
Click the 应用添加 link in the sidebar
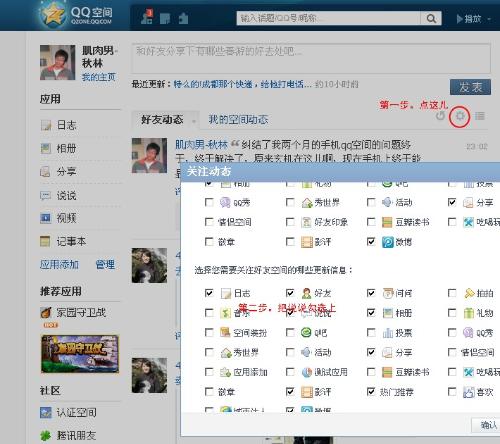point(59,264)
